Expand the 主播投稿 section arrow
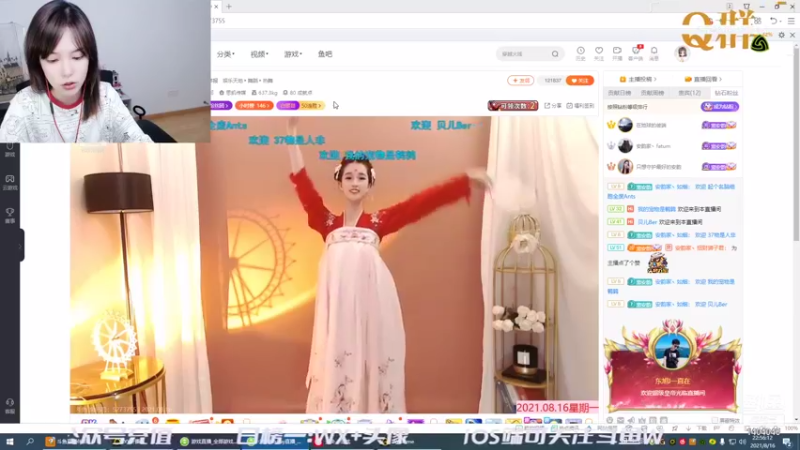The width and height of the screenshot is (800, 450). coord(655,80)
